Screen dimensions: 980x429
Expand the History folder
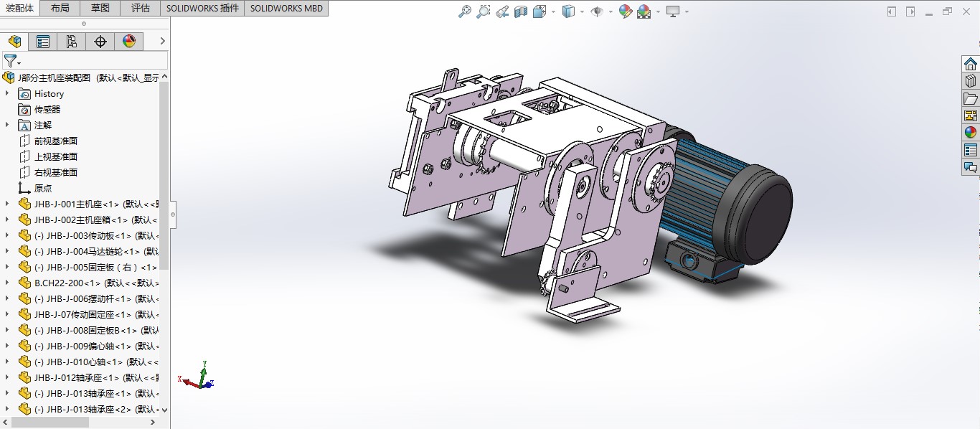point(7,93)
